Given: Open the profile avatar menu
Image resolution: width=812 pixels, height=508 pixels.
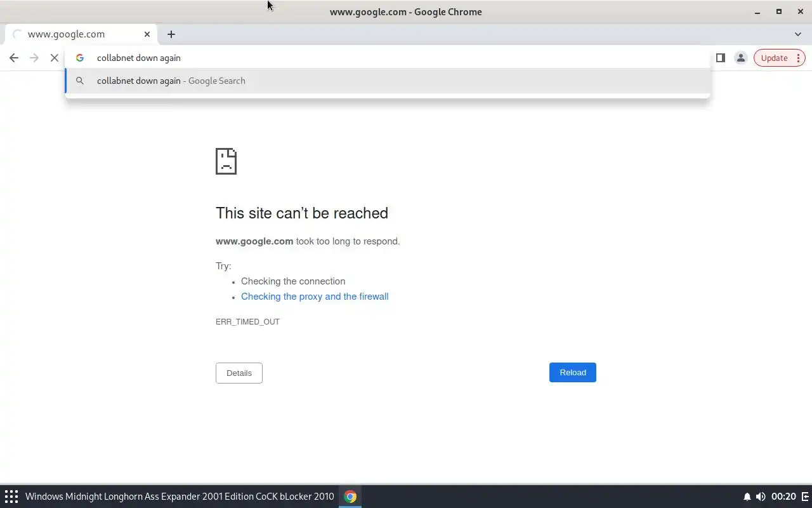Looking at the screenshot, I should (x=740, y=58).
